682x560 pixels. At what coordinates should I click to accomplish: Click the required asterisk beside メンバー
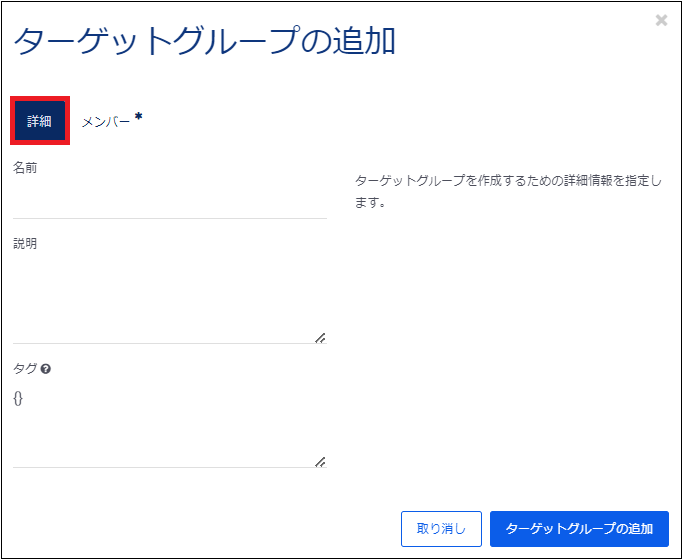pyautogui.click(x=139, y=117)
